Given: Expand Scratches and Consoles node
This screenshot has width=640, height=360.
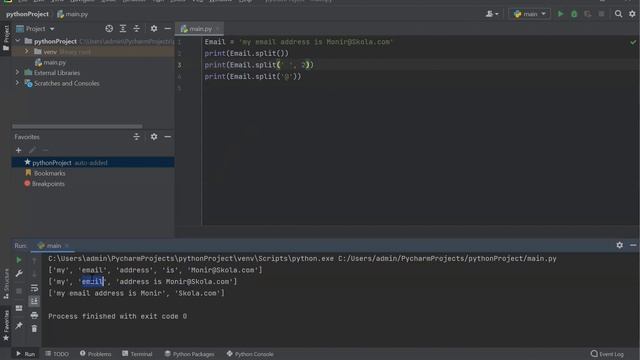Looking at the screenshot, I should (x=18, y=83).
